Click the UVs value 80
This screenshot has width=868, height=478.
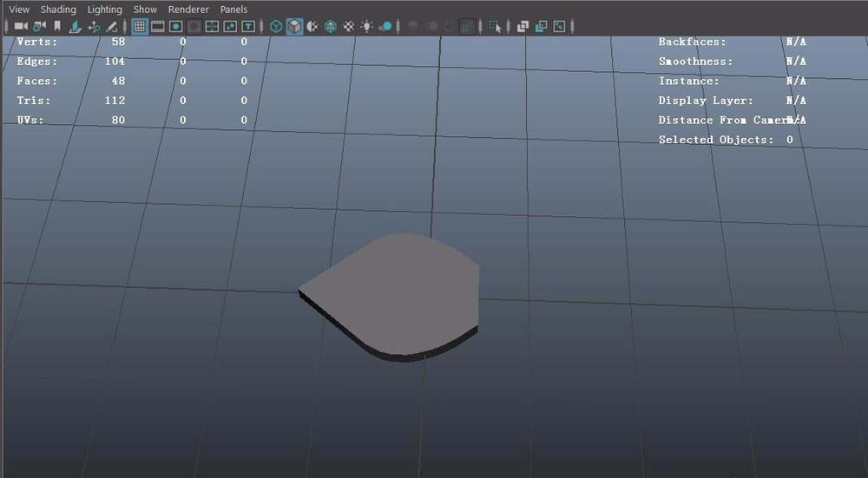tap(118, 120)
